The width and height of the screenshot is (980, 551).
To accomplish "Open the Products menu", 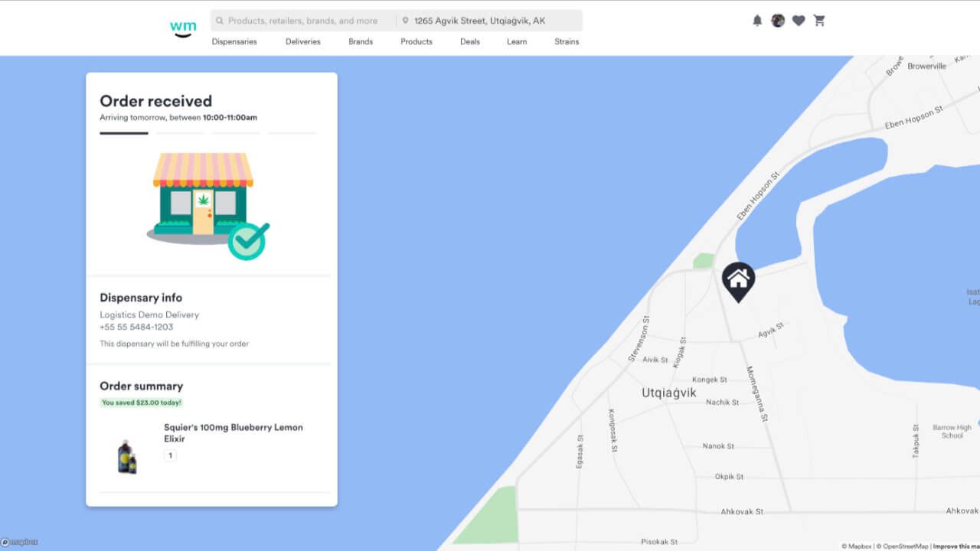I will (416, 41).
